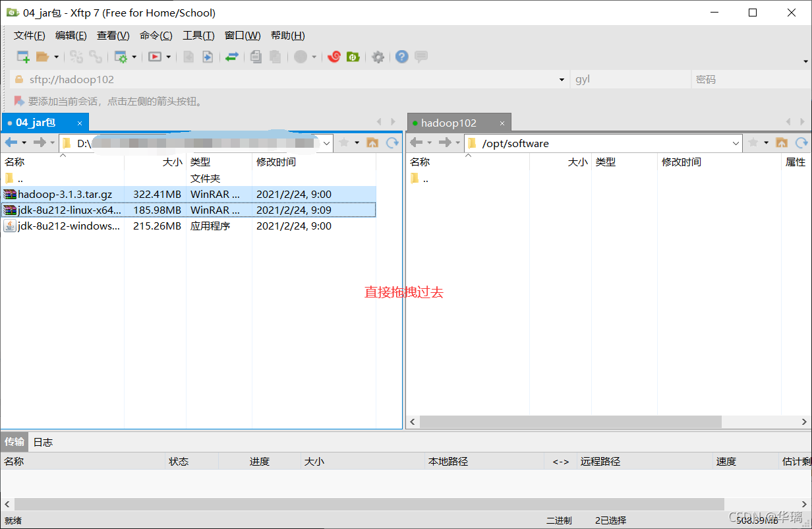Expand the Open Session dropdown arrow
Screen dimensions: 812x529
coord(56,57)
